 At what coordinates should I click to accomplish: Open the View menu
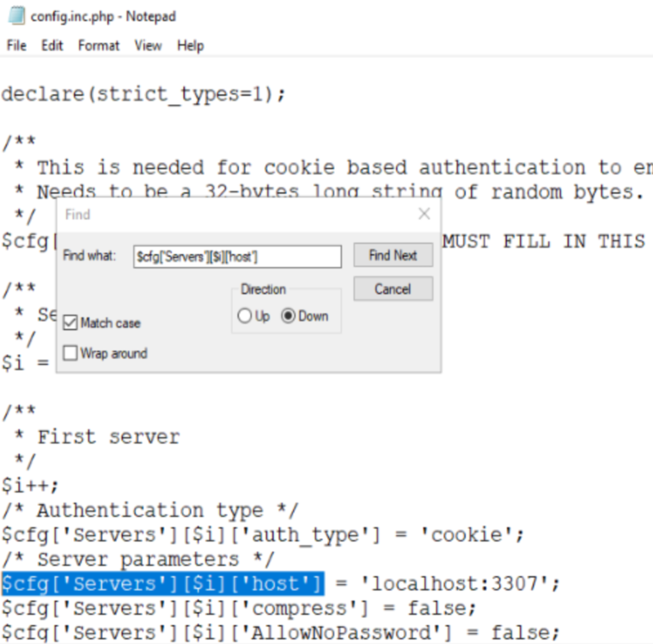(x=148, y=46)
